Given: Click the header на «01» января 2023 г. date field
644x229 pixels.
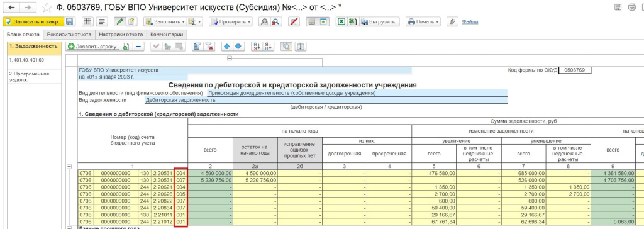Looking at the screenshot, I should click(133, 77).
